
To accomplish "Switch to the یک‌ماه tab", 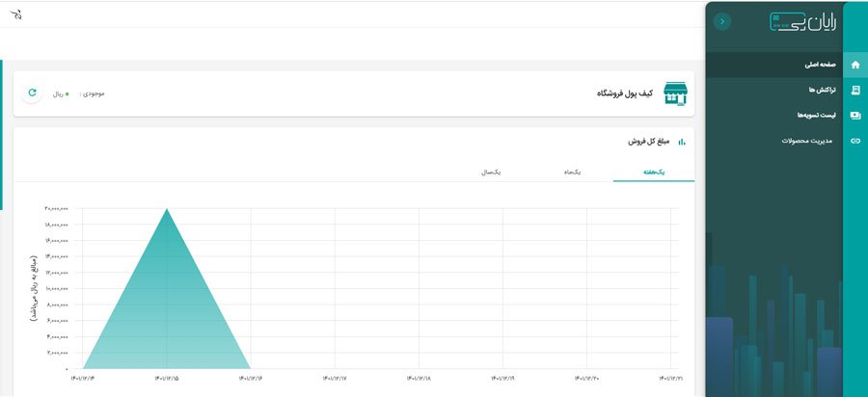I will point(572,172).
